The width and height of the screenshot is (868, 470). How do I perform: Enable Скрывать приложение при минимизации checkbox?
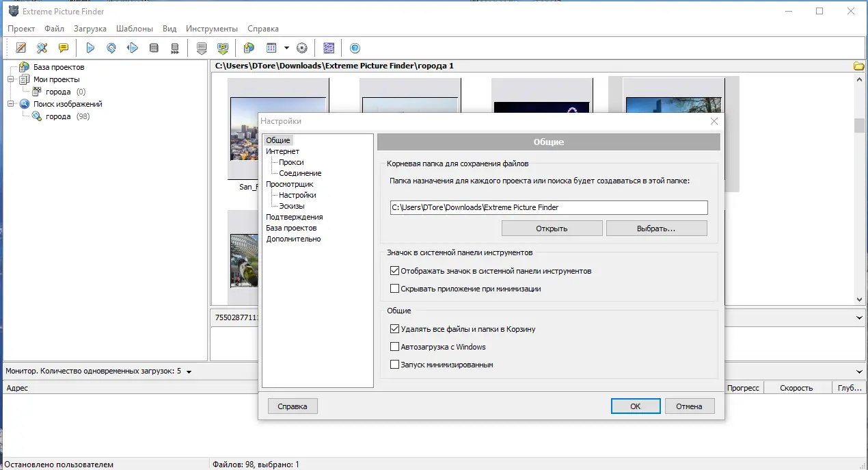(x=394, y=289)
